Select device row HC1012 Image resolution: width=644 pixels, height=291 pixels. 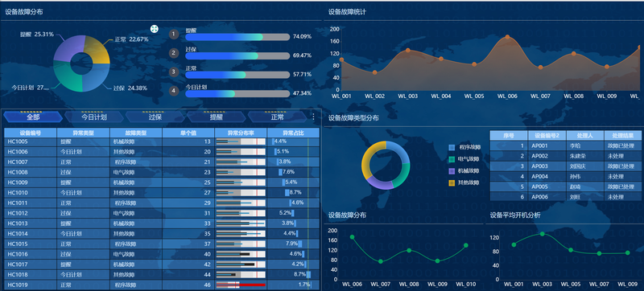[162, 213]
